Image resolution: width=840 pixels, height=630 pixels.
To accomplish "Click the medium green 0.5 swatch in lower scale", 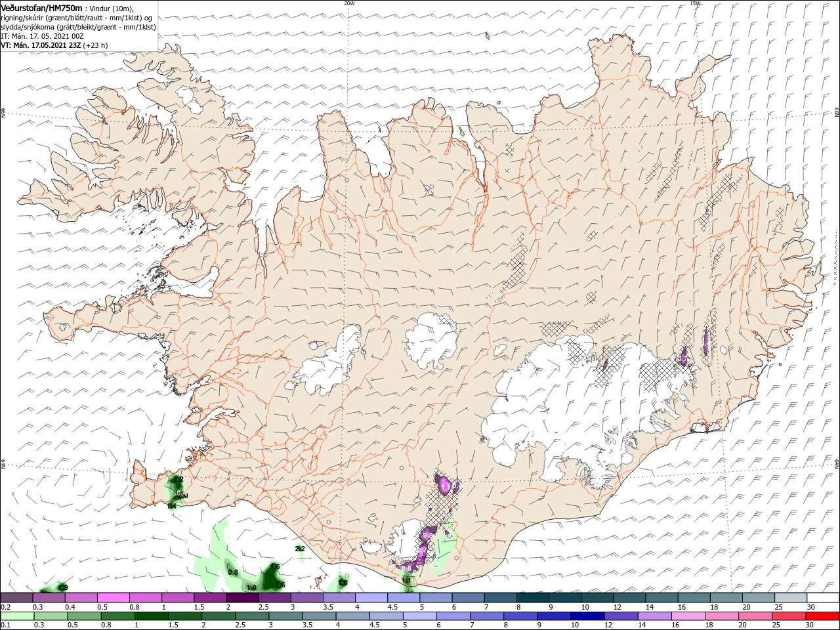I will click(84, 616).
